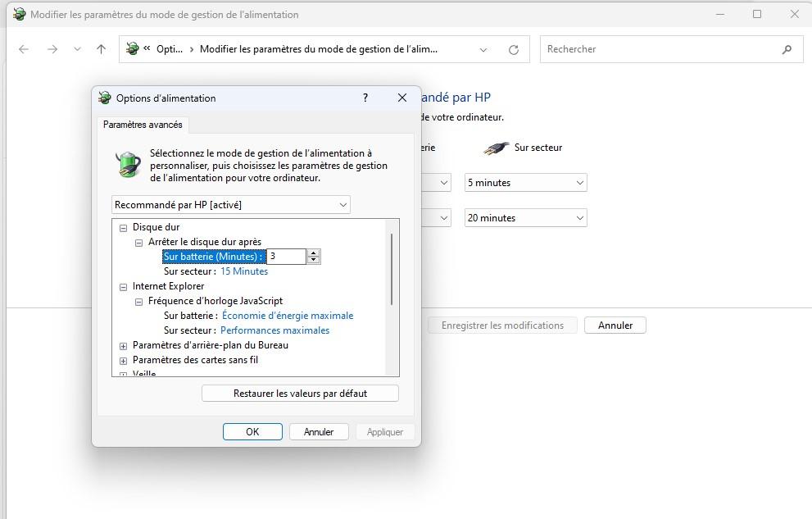Image resolution: width=812 pixels, height=519 pixels.
Task: Click the search magnifier icon
Action: coord(787,49)
